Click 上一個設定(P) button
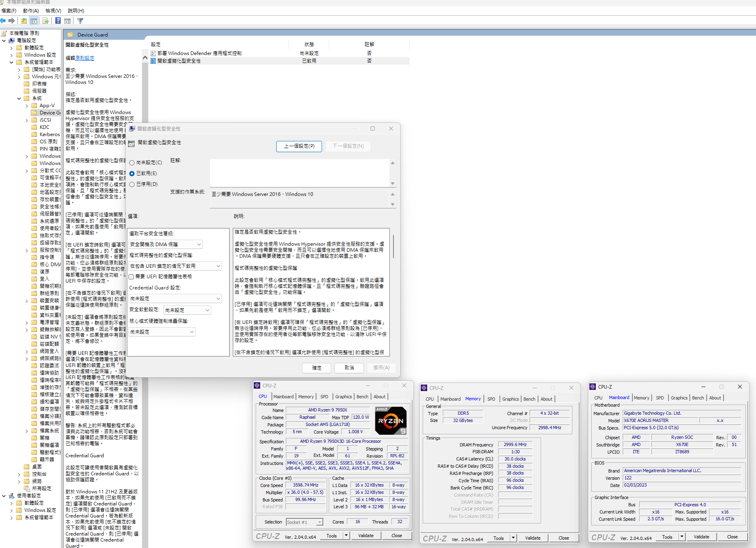Viewport: 756px width, 548px height. click(299, 146)
